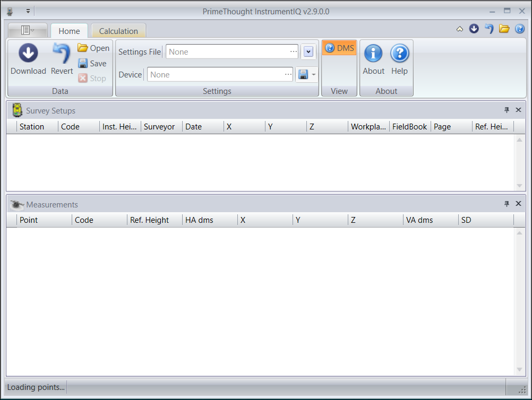Toggle pin on the Measurements panel
532x400 pixels.
507,204
